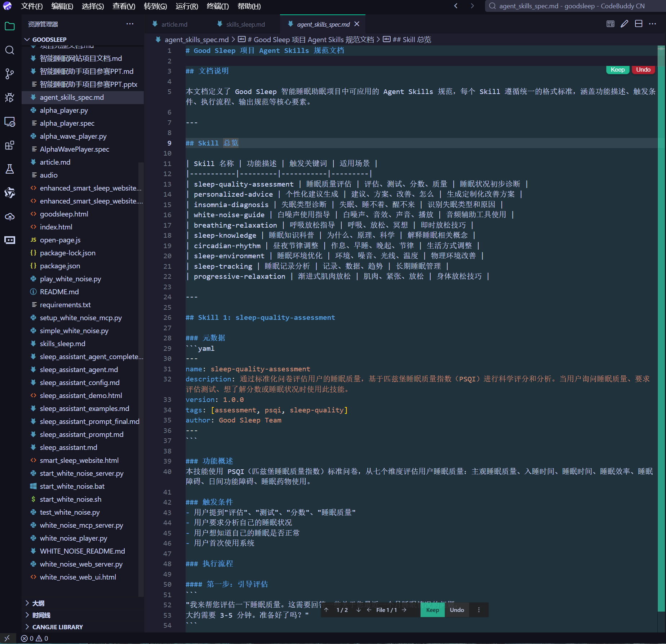This screenshot has height=644, width=666.
Task: Open the 文件(F) menu
Action: point(32,6)
